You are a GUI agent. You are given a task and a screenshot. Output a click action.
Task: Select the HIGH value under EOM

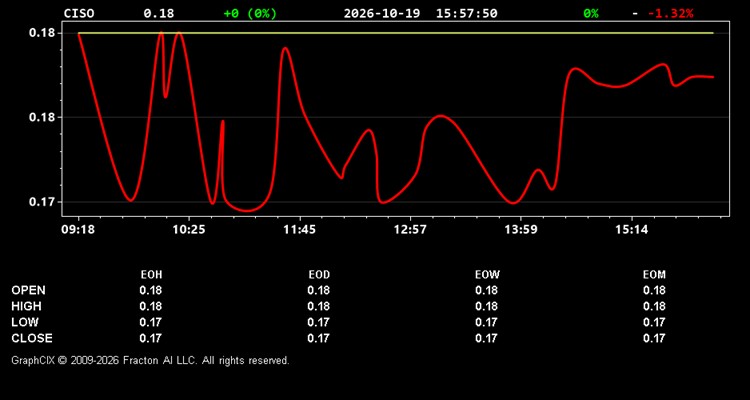[654, 306]
